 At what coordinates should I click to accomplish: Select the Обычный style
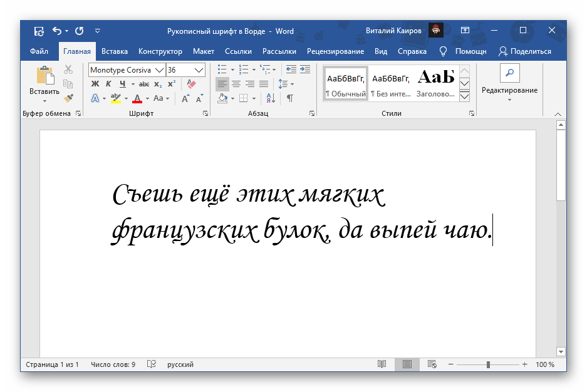(x=345, y=84)
